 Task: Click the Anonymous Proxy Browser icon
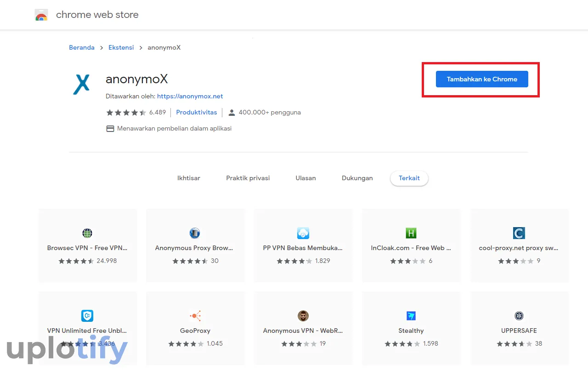[195, 233]
